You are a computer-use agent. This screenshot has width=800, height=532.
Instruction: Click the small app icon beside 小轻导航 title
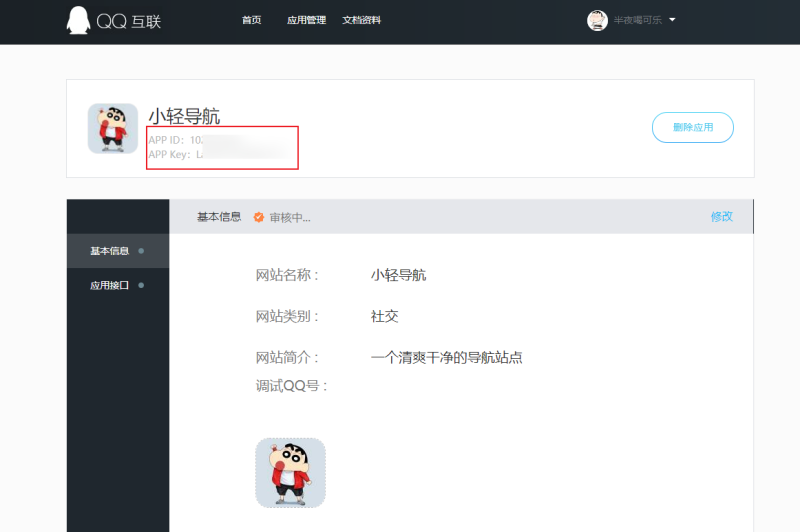pos(113,128)
